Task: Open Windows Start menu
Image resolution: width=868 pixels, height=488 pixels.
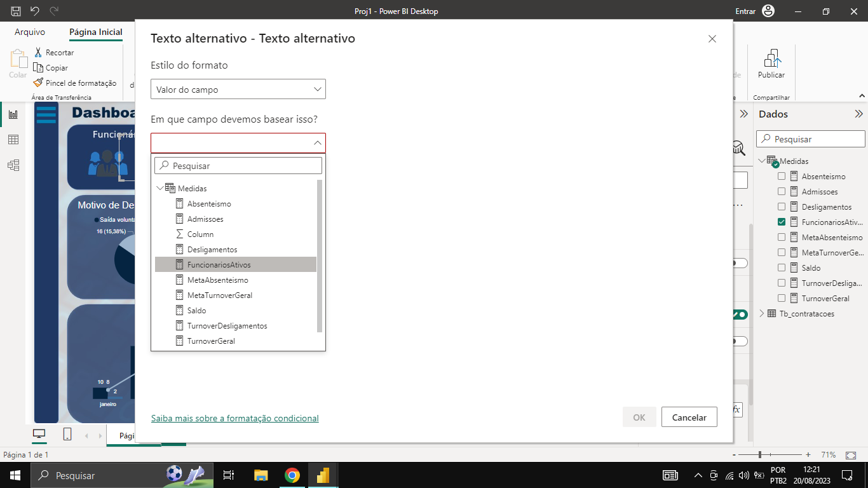Action: pos(15,475)
